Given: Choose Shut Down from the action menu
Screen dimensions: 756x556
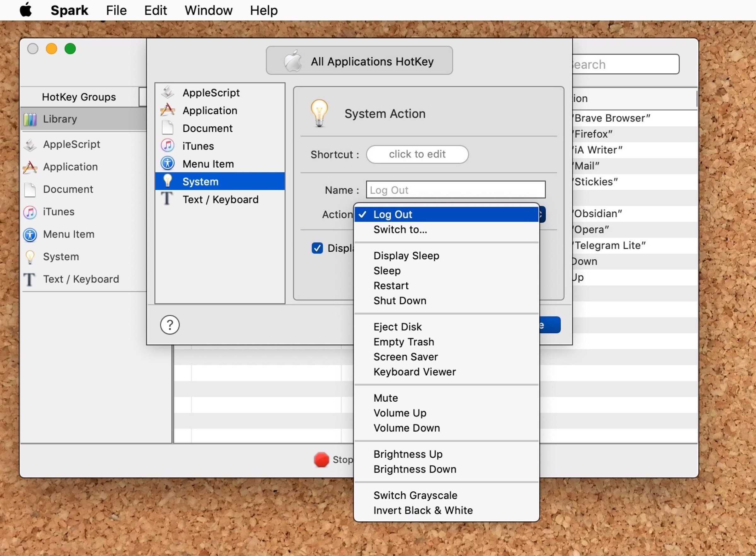Looking at the screenshot, I should (x=400, y=301).
